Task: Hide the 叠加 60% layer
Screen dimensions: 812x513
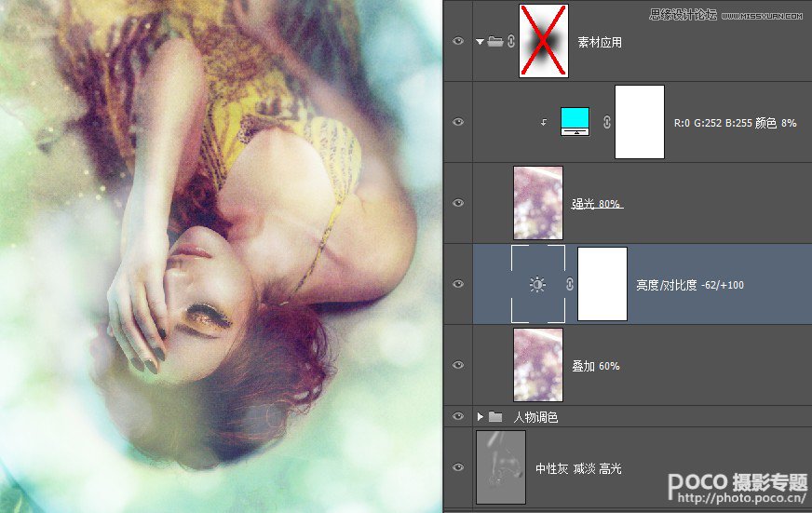Action: pos(458,365)
